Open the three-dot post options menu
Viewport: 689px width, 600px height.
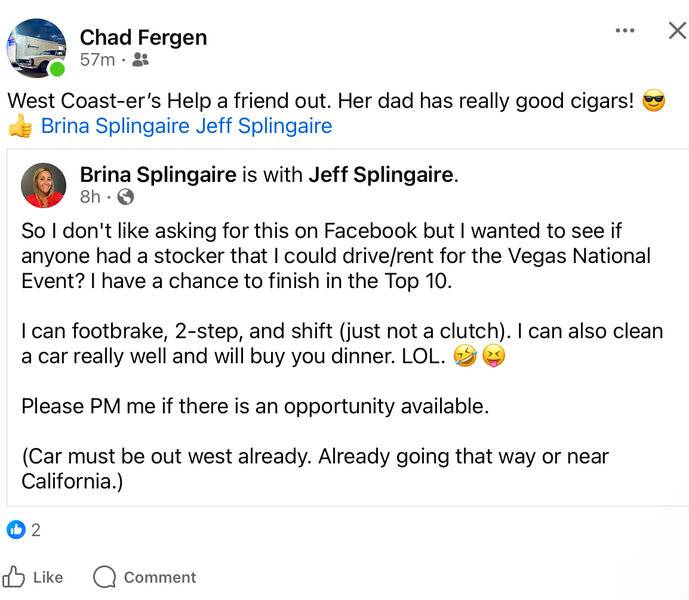click(625, 31)
